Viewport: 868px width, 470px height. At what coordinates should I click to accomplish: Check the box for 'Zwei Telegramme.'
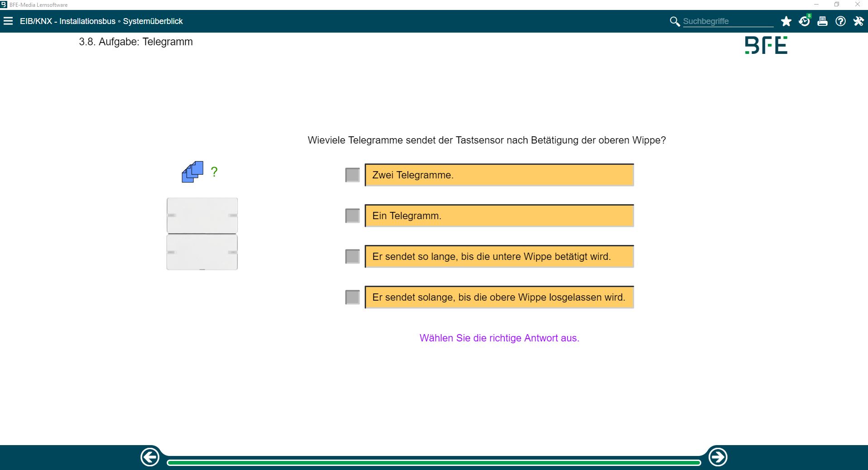352,175
